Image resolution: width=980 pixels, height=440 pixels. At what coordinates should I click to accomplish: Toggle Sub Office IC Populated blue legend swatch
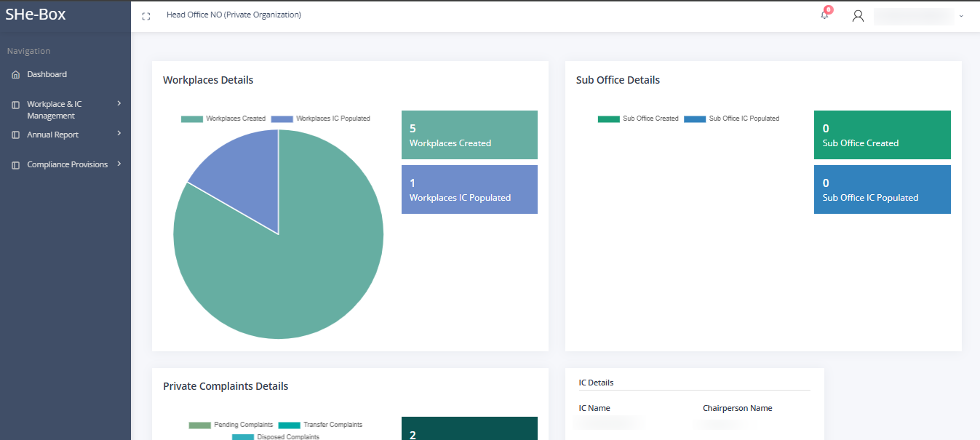click(x=695, y=119)
